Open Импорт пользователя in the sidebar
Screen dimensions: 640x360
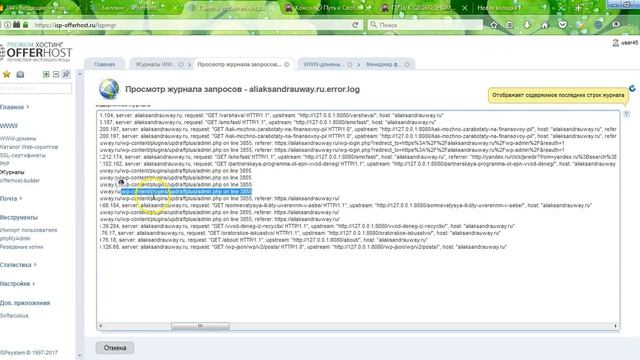point(29,230)
